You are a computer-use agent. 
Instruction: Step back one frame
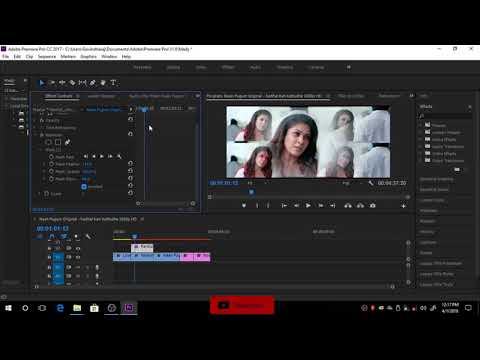pos(296,206)
